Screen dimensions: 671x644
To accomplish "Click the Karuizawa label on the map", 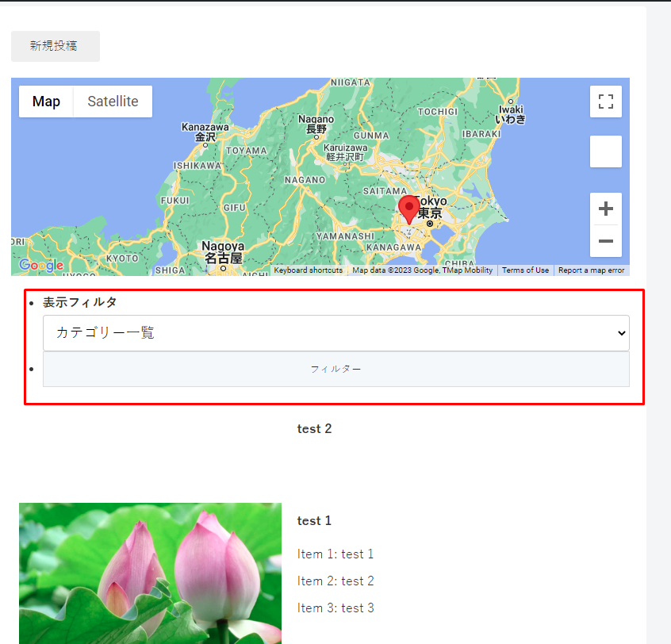I will tap(345, 152).
